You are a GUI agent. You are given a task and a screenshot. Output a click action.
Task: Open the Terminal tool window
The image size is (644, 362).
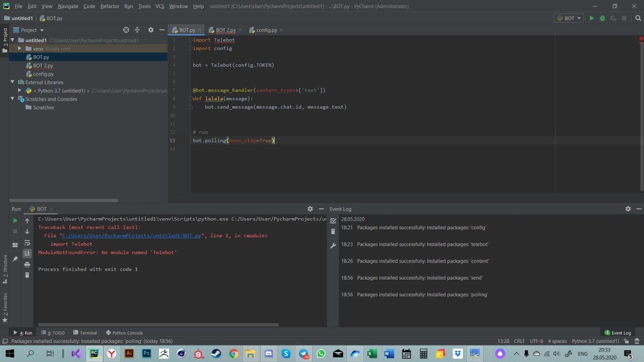tap(85, 333)
